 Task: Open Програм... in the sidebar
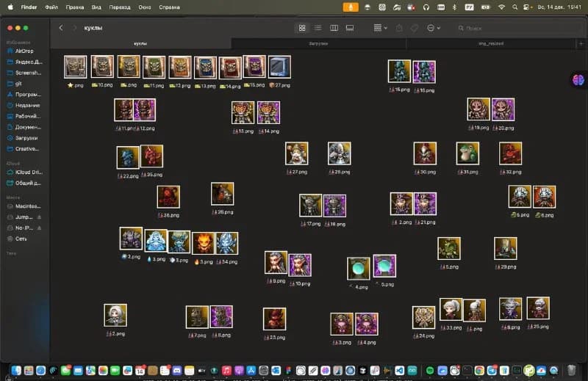[24, 95]
